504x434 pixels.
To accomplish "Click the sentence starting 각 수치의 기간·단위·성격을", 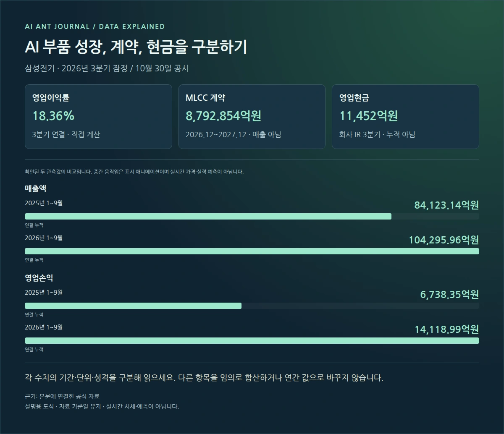I will (x=204, y=377).
